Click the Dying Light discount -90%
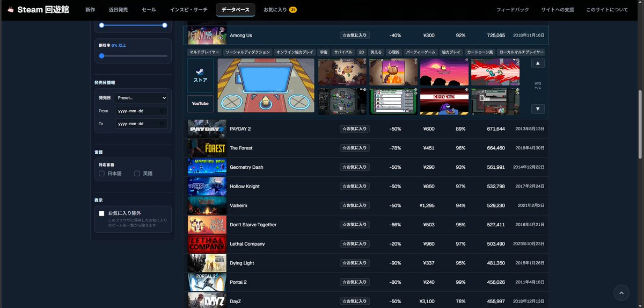The width and height of the screenshot is (644, 308). point(396,263)
